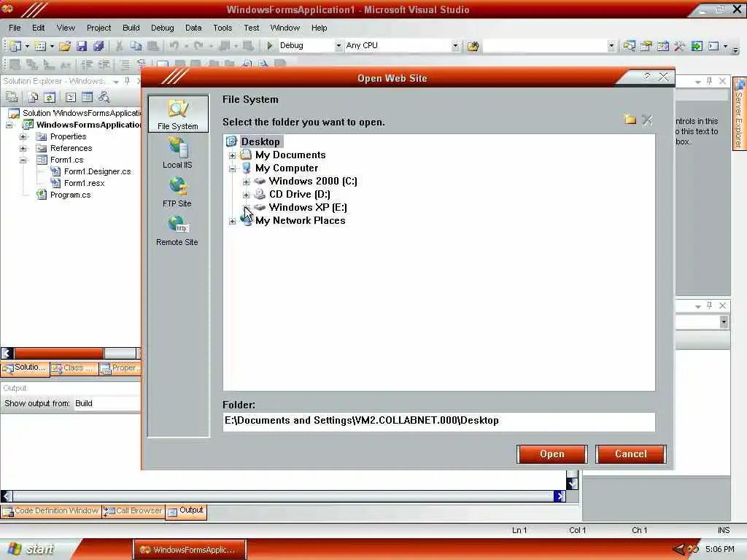
Task: Click the Open Web Site help button
Action: tap(647, 77)
